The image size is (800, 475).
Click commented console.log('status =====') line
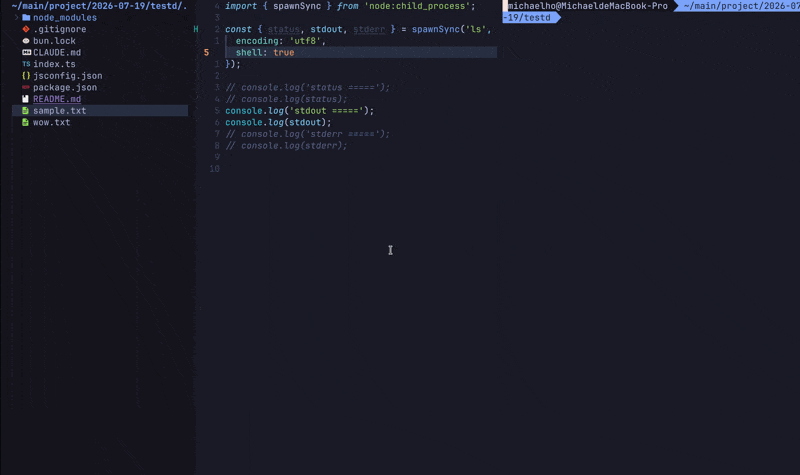[x=308, y=87]
